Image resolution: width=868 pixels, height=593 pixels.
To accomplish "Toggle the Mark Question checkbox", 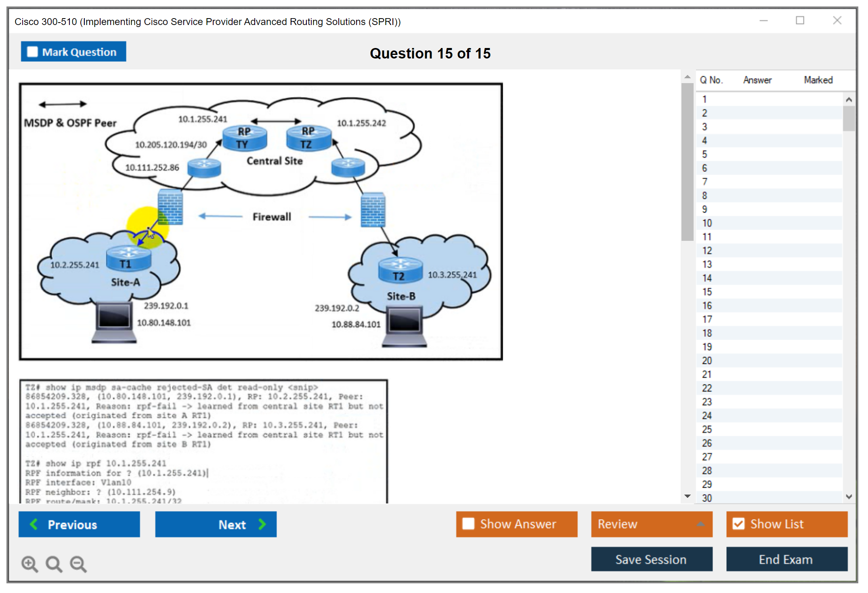I will coord(32,52).
